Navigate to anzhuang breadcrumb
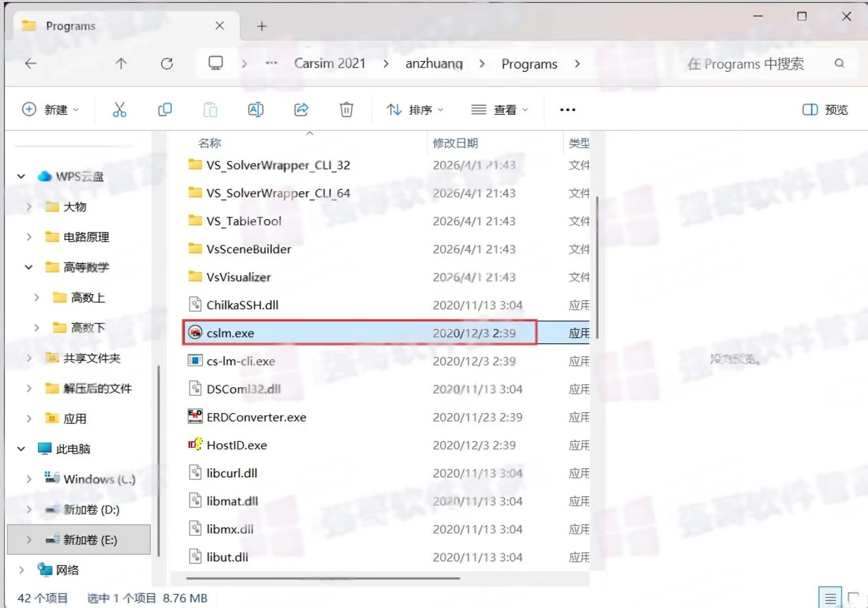Image resolution: width=868 pixels, height=608 pixels. (434, 64)
